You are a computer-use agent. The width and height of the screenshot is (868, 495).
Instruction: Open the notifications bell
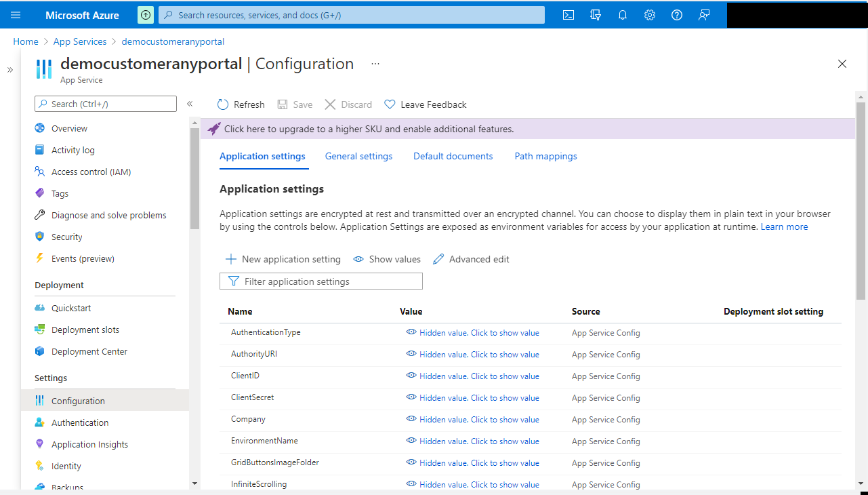[x=623, y=15]
